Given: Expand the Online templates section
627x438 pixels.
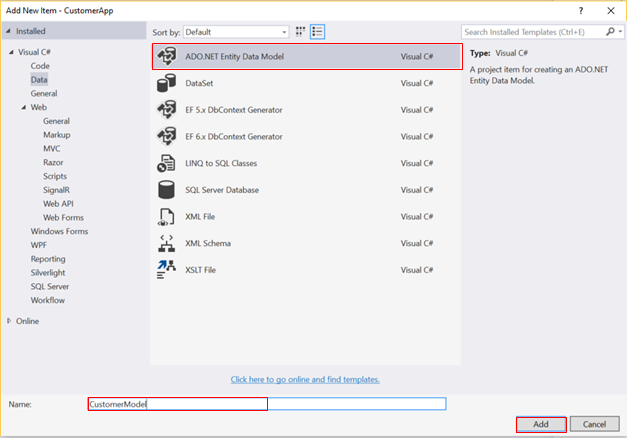Looking at the screenshot, I should (x=10, y=321).
